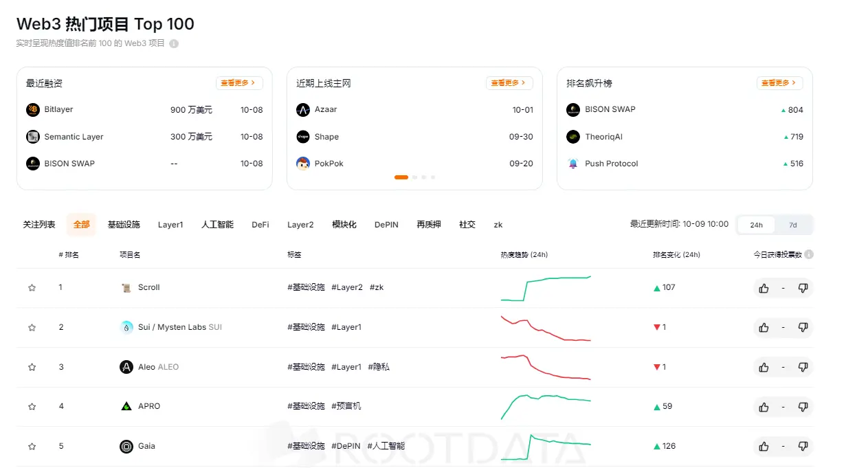Click the Aleo project logo
The height and width of the screenshot is (468, 868).
126,366
